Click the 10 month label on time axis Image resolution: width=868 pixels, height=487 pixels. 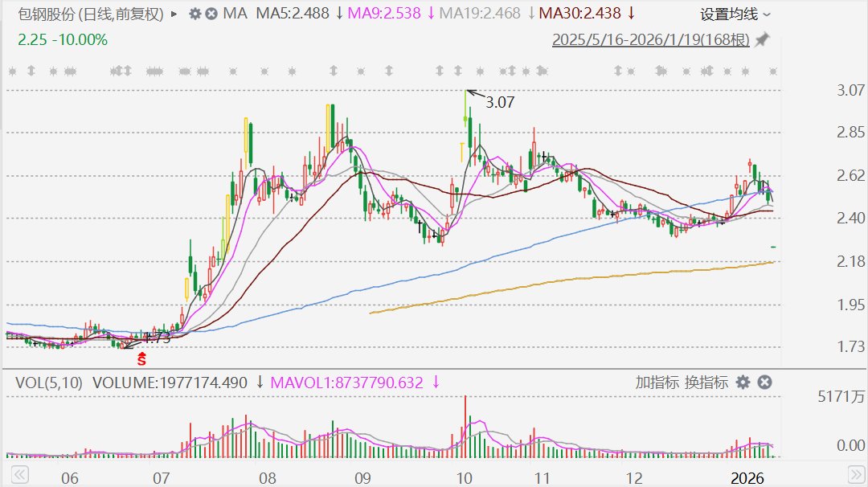click(464, 477)
